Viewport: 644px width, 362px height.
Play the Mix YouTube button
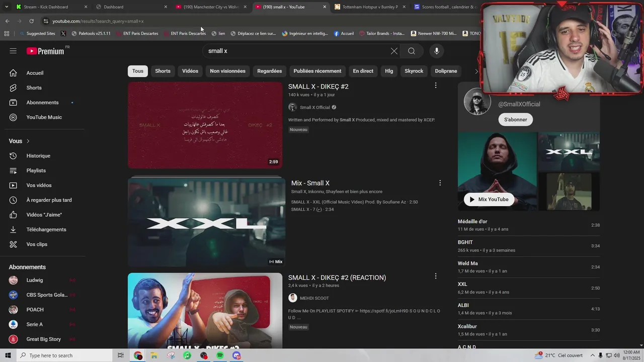tap(489, 200)
